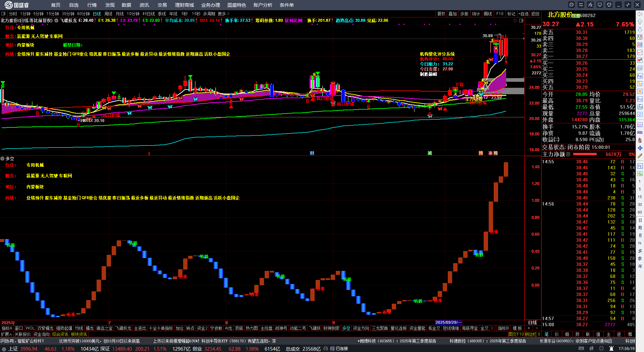Click the sub-window split icon near chart top right
This screenshot has height=352, width=644.
click(521, 21)
